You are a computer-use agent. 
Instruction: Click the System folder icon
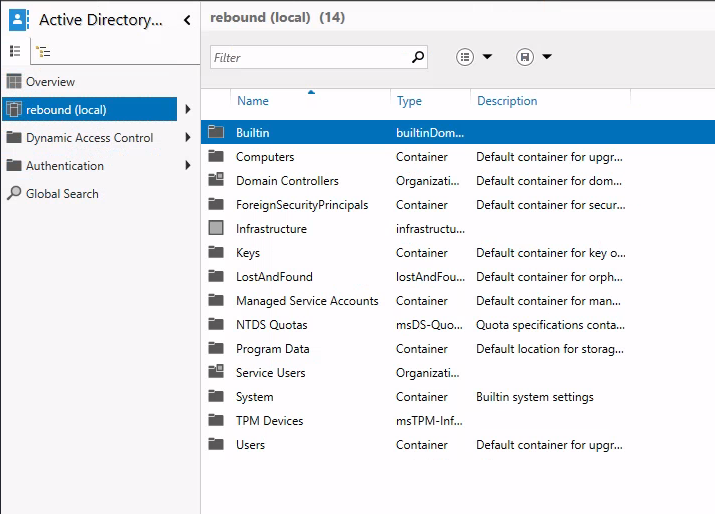216,396
